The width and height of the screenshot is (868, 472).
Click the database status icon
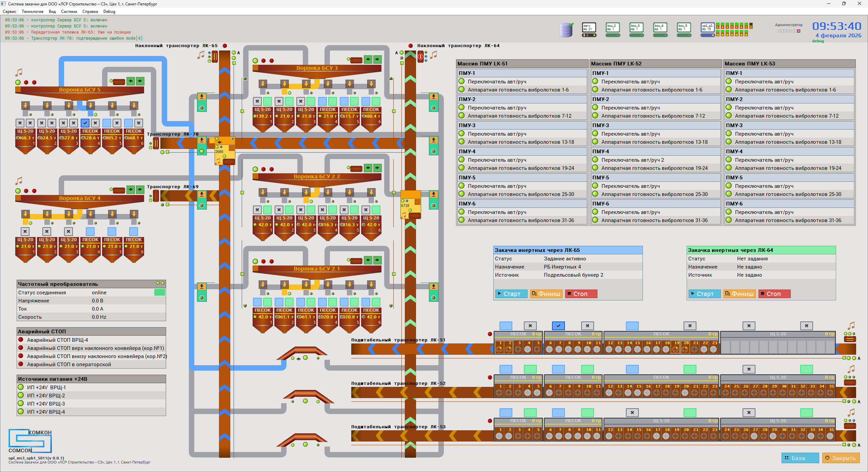pyautogui.click(x=566, y=29)
